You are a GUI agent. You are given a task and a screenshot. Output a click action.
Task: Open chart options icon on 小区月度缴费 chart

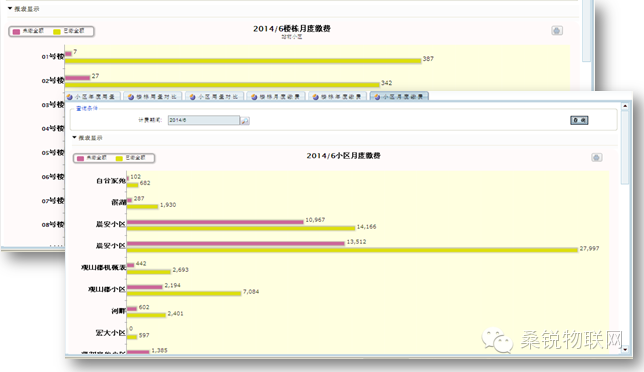click(596, 157)
